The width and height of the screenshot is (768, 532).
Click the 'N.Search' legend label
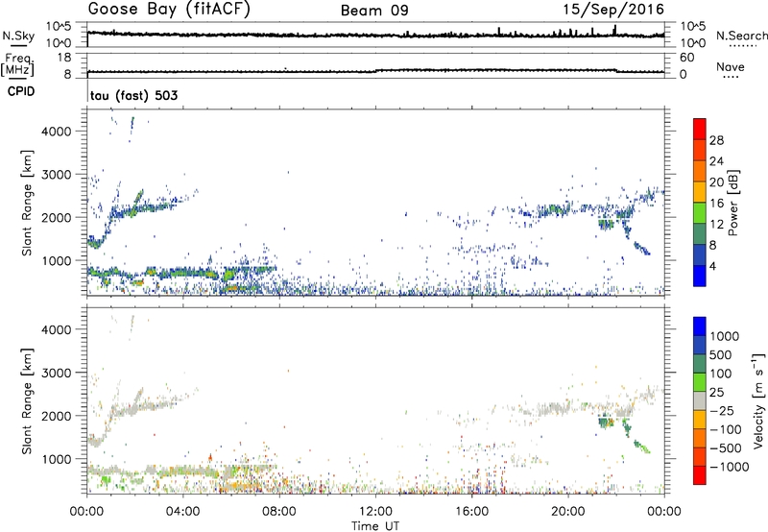pyautogui.click(x=741, y=36)
